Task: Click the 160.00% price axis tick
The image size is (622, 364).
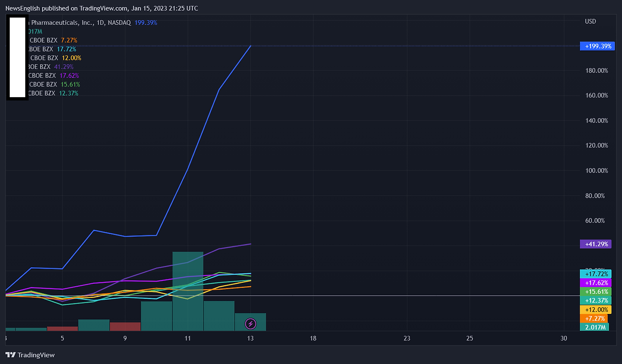Action: [596, 95]
